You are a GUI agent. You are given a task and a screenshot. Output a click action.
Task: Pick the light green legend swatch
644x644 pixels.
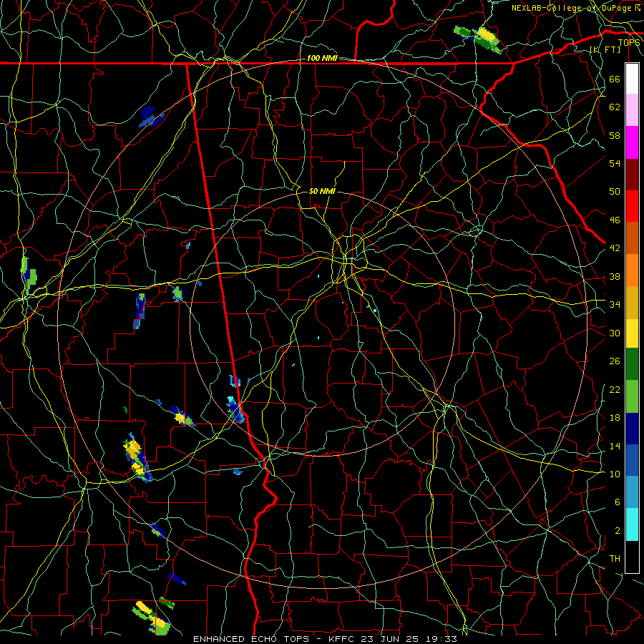[632, 396]
